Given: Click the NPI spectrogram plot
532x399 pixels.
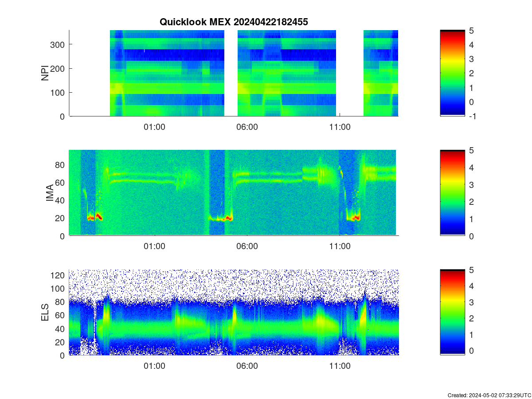Looking at the screenshot, I should tap(234, 73).
